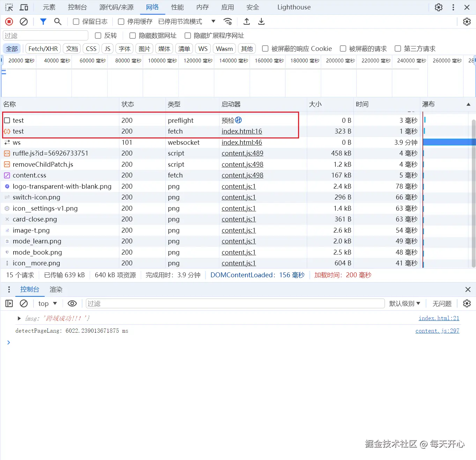Click the preflight link icon next to 预检
Image resolution: width=476 pixels, height=460 pixels.
238,120
